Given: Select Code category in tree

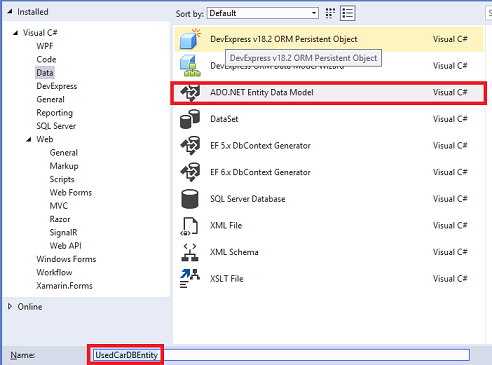Looking at the screenshot, I should point(46,59).
